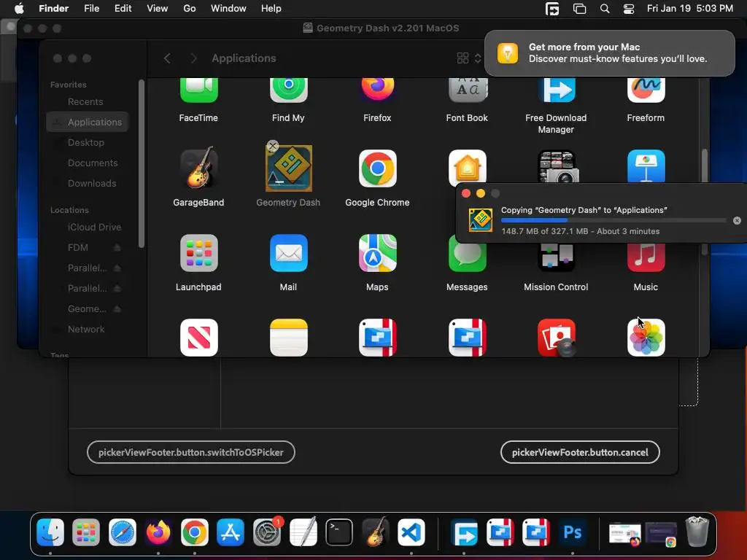The width and height of the screenshot is (747, 560).
Task: Open Font Book app icon
Action: 468,90
